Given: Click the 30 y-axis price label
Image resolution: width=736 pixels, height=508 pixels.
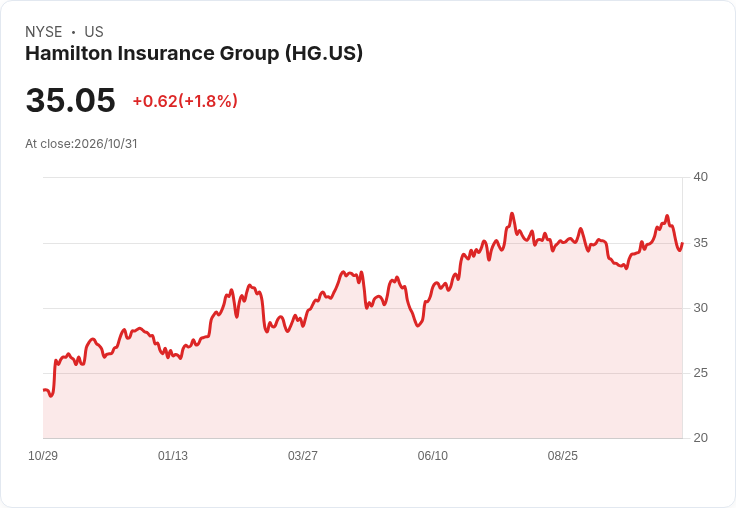Looking at the screenshot, I should pyautogui.click(x=700, y=308).
